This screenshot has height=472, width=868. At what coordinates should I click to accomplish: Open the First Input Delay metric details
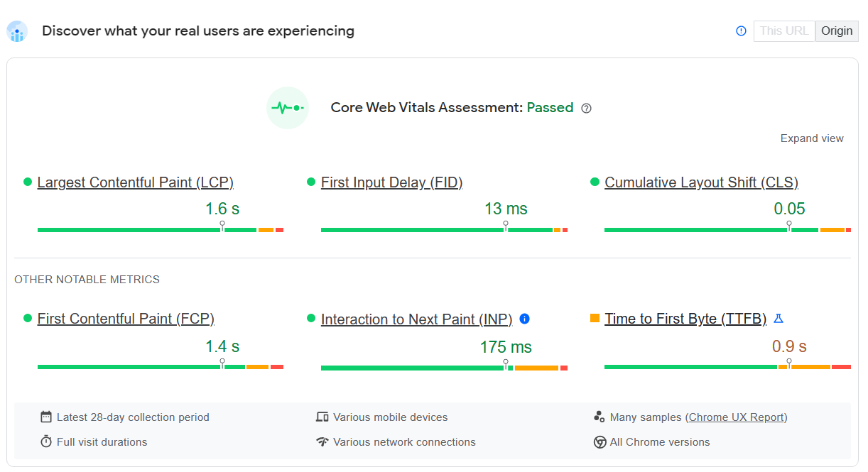click(x=391, y=182)
